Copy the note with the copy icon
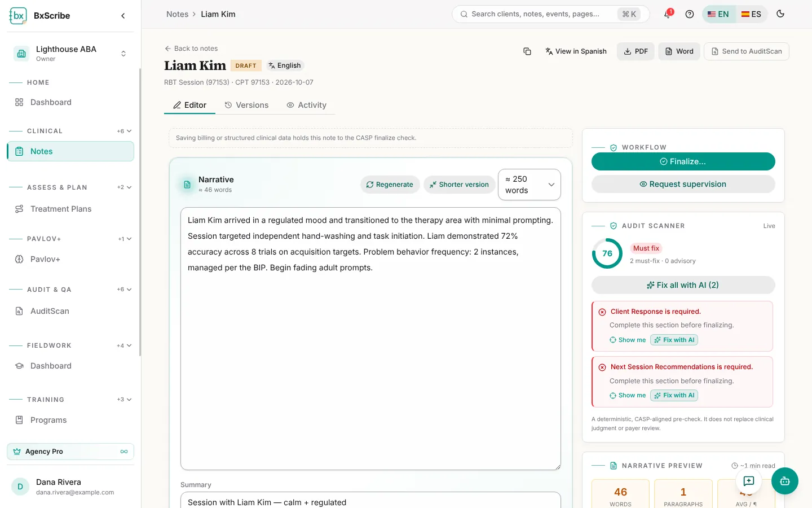The image size is (812, 508). tap(527, 51)
